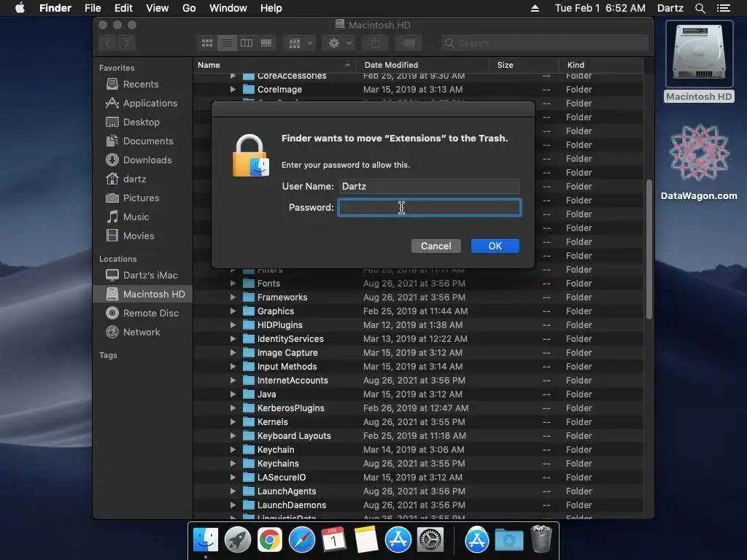The image size is (747, 560).
Task: Sort by Date Modified column header
Action: (x=391, y=65)
